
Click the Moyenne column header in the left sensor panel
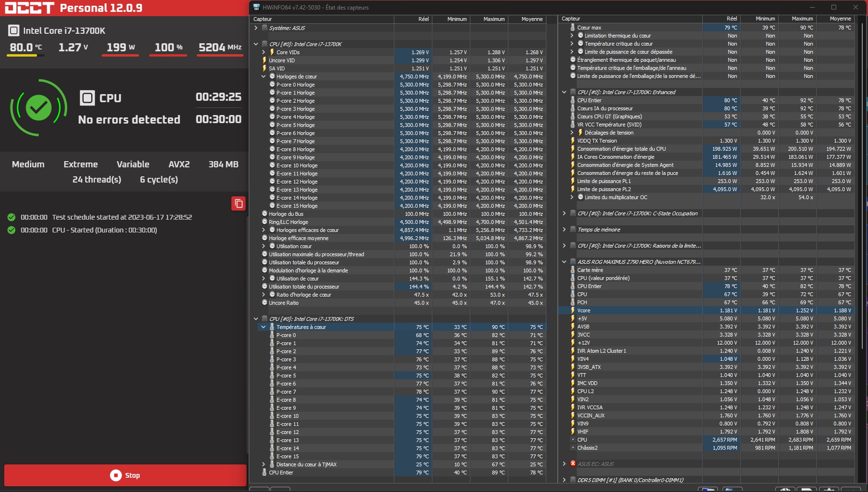point(532,19)
